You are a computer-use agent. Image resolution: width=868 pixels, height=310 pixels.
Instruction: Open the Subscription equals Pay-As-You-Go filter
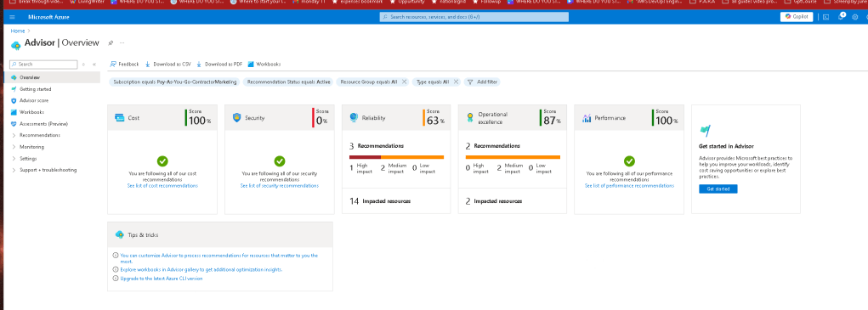tap(175, 82)
